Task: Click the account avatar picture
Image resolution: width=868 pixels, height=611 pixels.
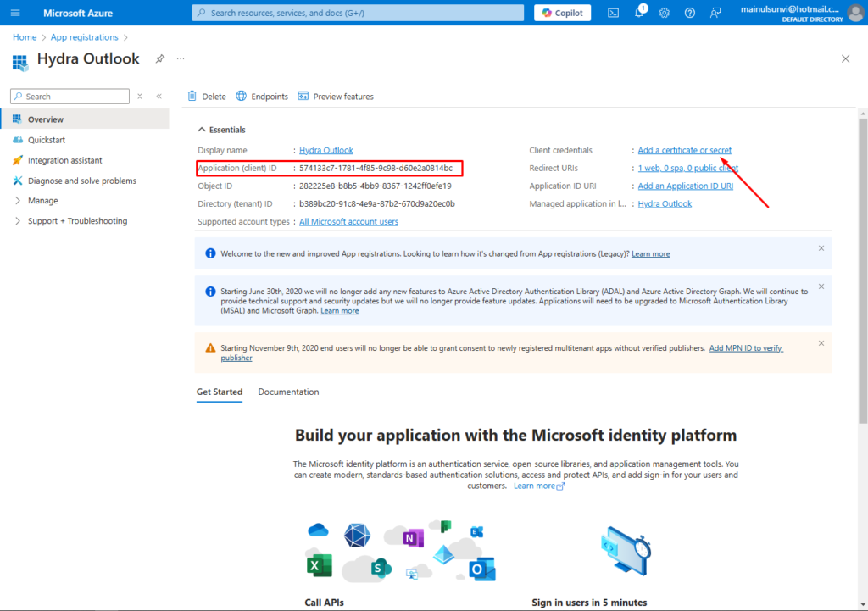Action: pos(856,13)
